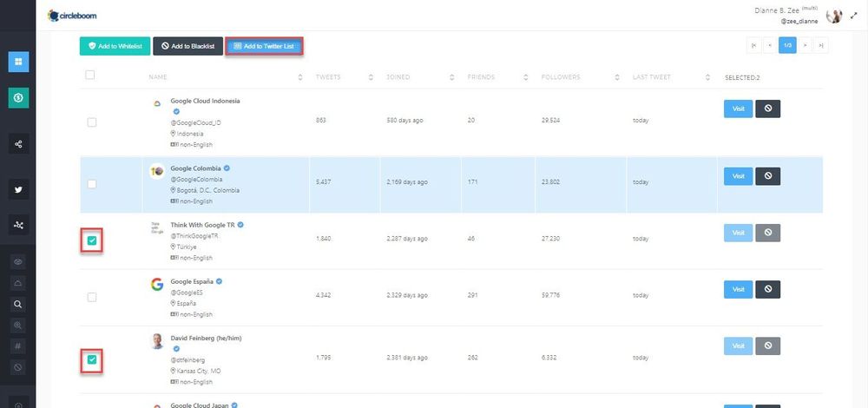Go to the next page of results
The image size is (868, 408).
[805, 45]
